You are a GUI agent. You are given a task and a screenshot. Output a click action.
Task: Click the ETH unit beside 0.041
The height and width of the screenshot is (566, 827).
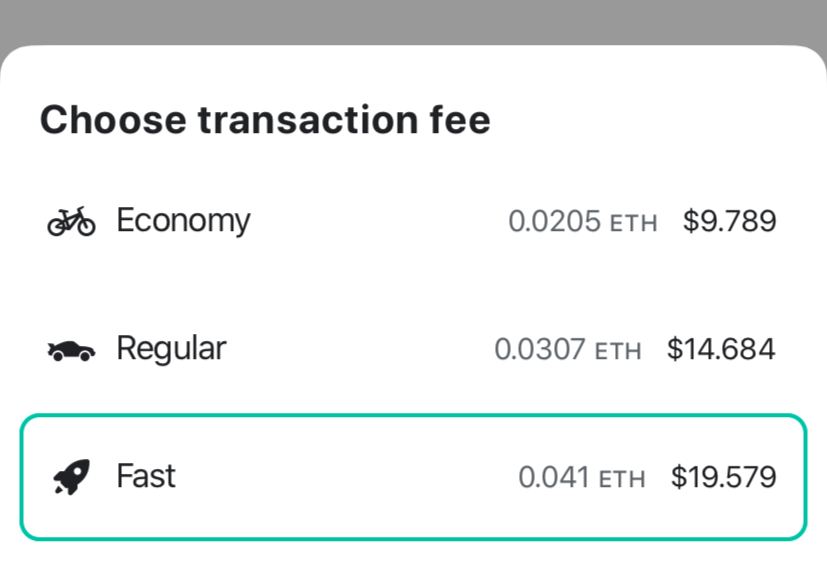[621, 480]
